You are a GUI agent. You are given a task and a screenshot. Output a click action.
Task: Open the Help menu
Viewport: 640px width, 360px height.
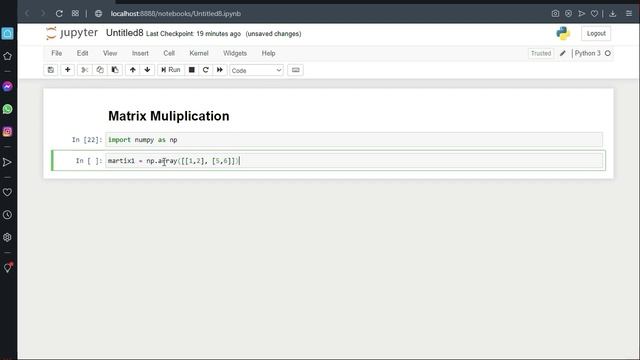point(268,53)
